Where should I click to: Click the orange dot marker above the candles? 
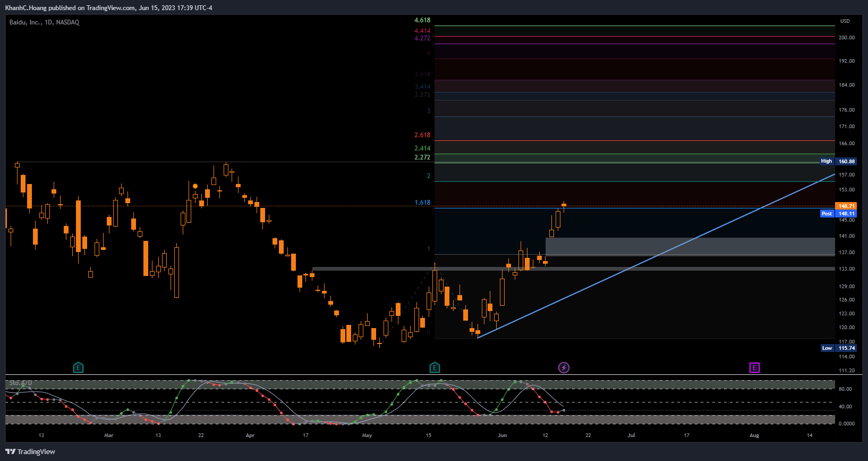(195, 186)
